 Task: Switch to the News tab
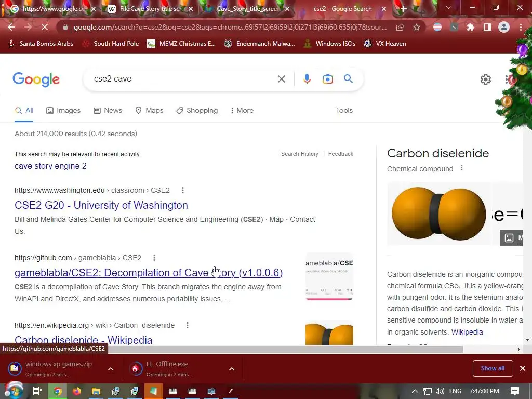click(x=108, y=111)
